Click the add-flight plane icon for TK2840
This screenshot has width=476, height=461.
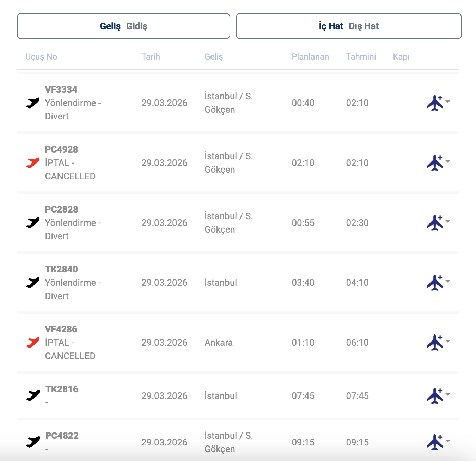tap(434, 283)
